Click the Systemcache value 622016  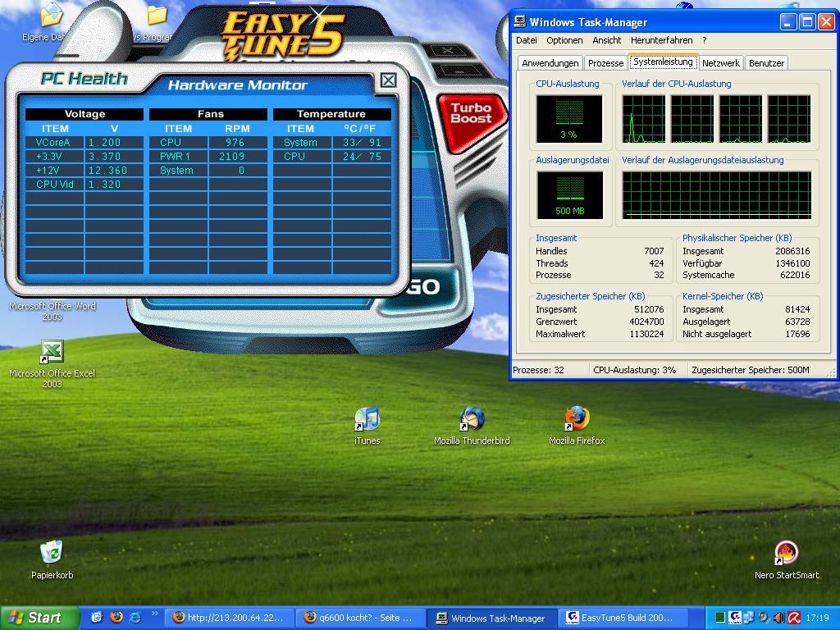click(795, 276)
